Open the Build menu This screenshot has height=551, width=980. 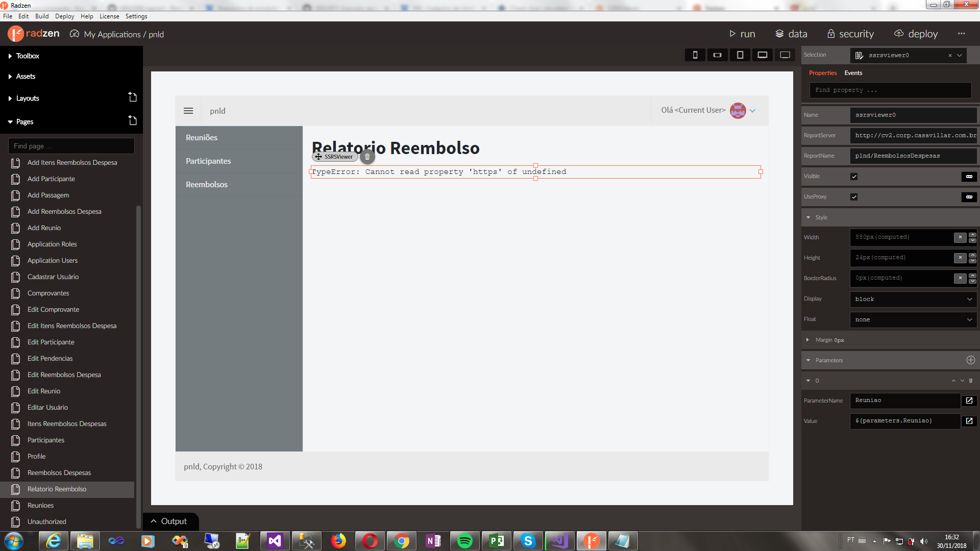(42, 16)
